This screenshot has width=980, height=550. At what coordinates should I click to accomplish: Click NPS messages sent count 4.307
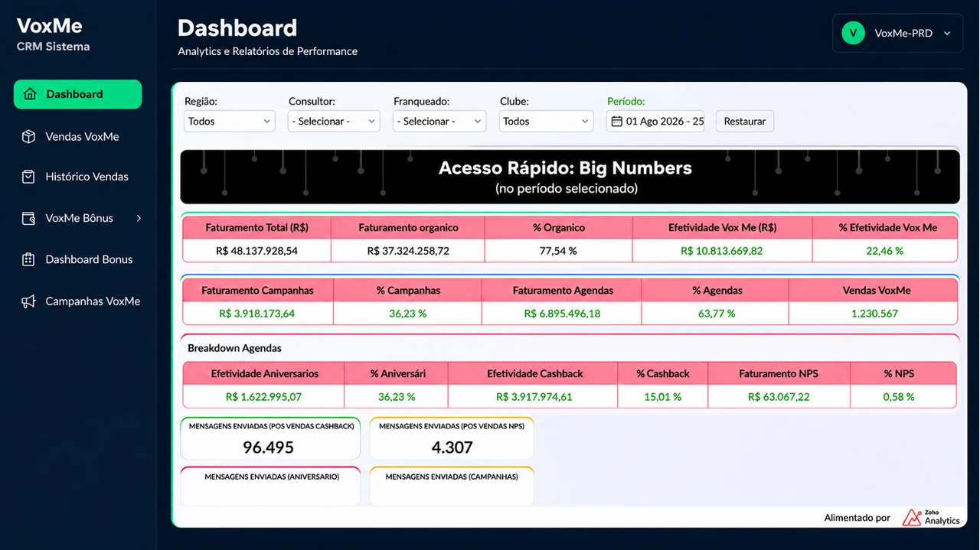pos(452,447)
